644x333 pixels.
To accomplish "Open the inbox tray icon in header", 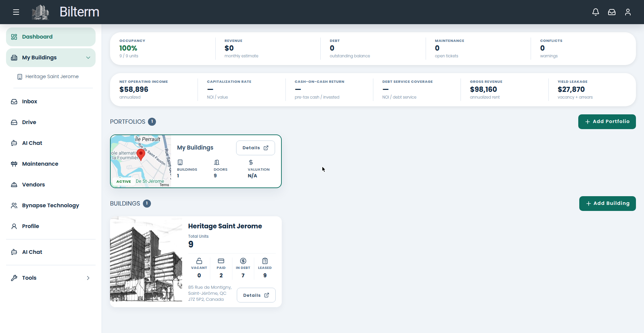I will tap(612, 12).
